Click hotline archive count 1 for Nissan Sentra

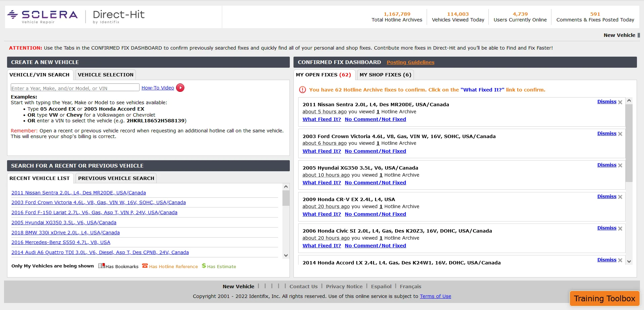coord(378,112)
